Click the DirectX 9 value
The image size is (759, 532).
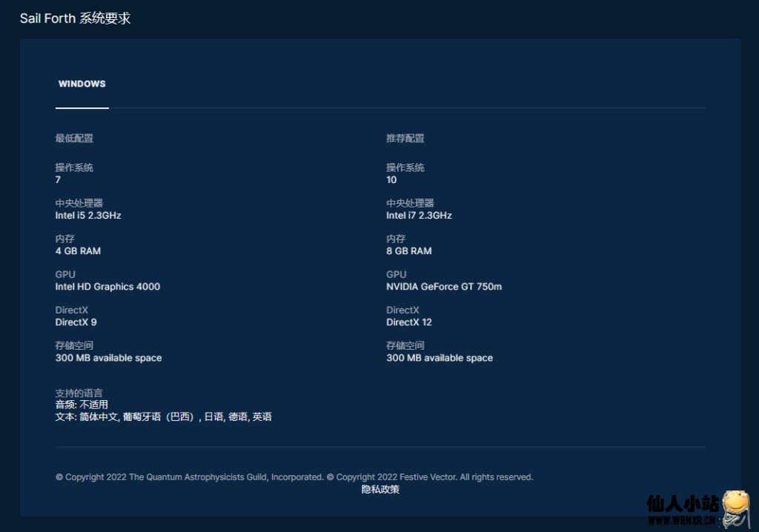pyautogui.click(x=76, y=322)
